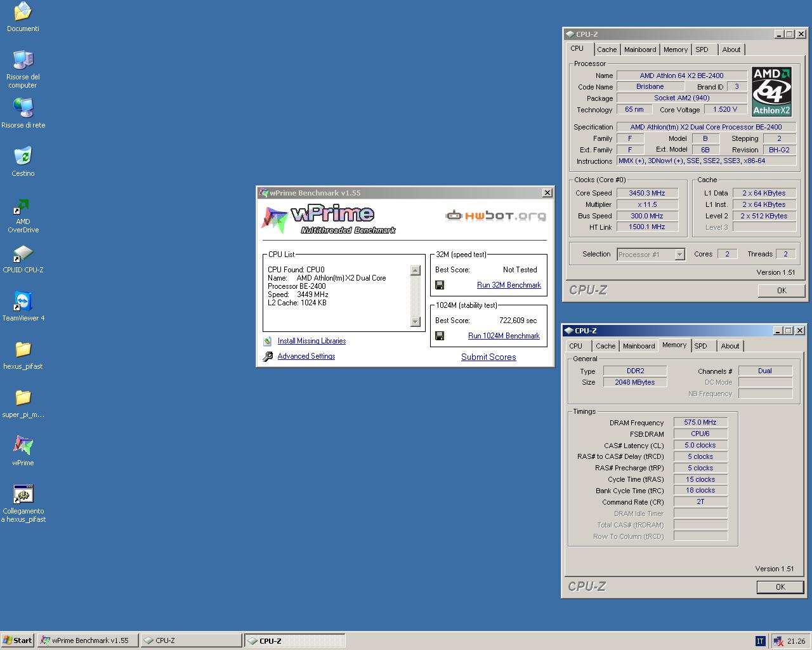Viewport: 812px width, 650px height.
Task: Switch to the first CPU-Z taskbar button
Action: [191, 640]
